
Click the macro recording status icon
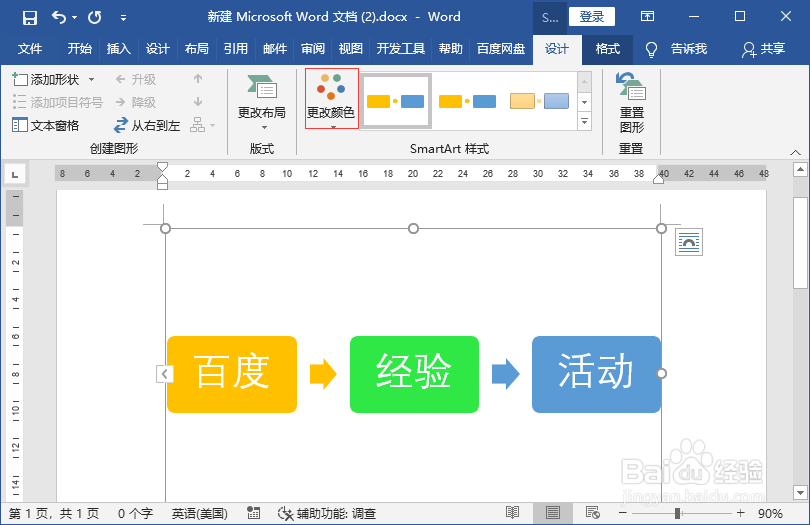(x=253, y=513)
